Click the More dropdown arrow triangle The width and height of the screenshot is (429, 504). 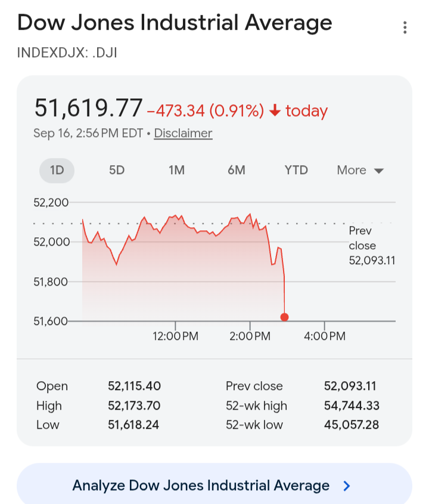(x=379, y=171)
